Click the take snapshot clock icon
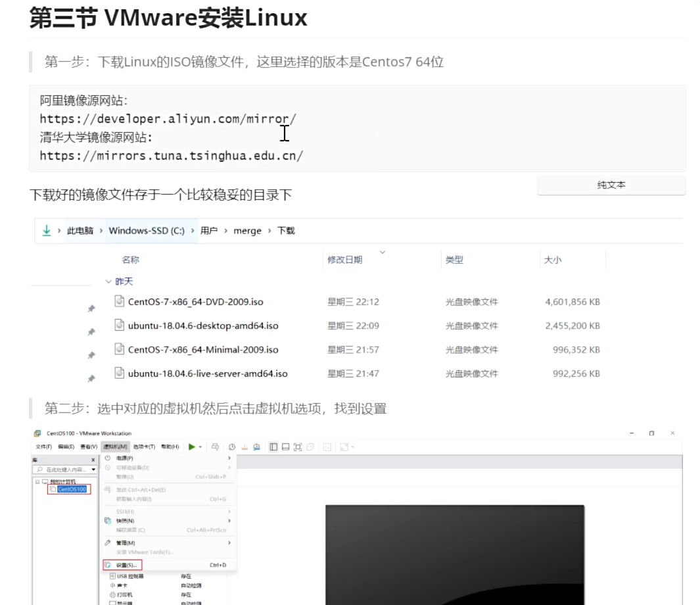Screen dimensions: 700x605 pos(232,447)
